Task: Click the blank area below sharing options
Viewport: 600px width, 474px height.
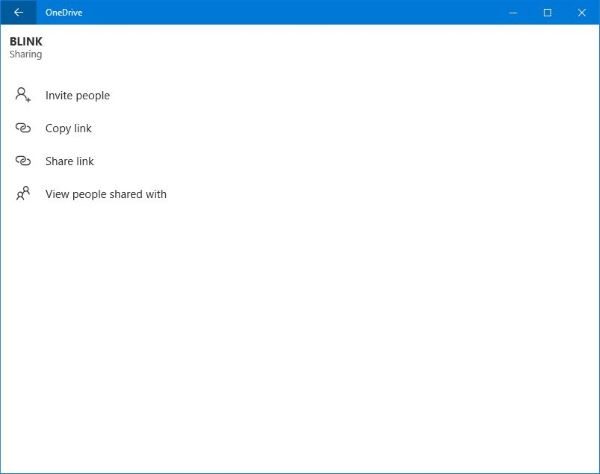Action: pos(300,337)
